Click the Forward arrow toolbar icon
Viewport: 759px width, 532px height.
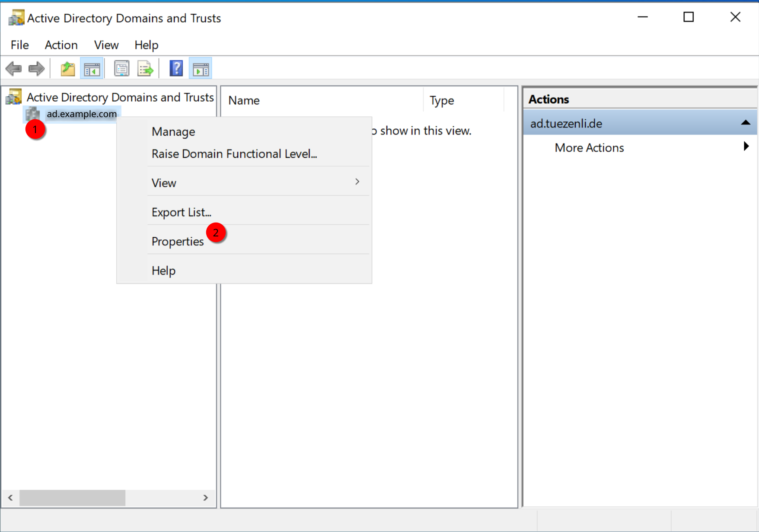(x=36, y=69)
